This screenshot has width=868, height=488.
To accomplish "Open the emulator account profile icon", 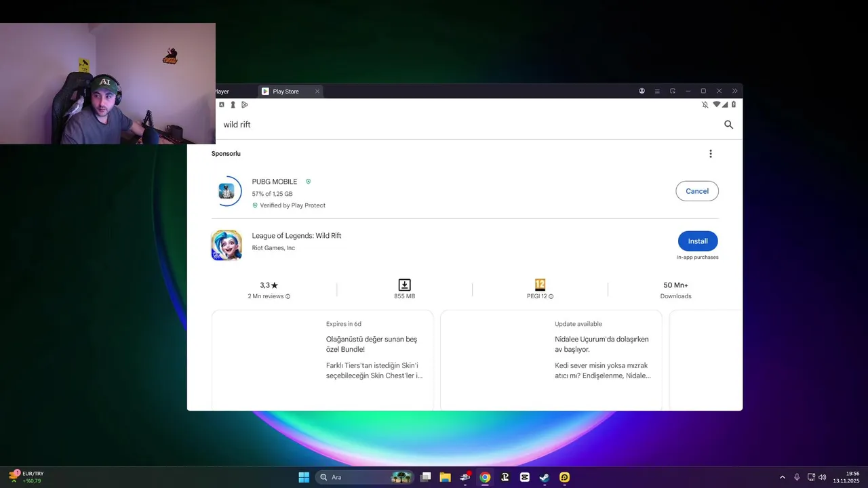I will coord(642,91).
